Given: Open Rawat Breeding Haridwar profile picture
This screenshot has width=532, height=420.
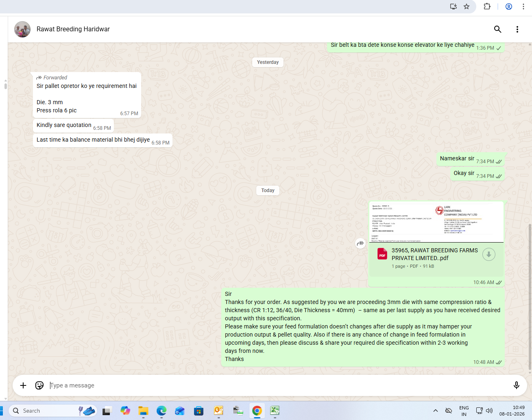Looking at the screenshot, I should (x=22, y=29).
